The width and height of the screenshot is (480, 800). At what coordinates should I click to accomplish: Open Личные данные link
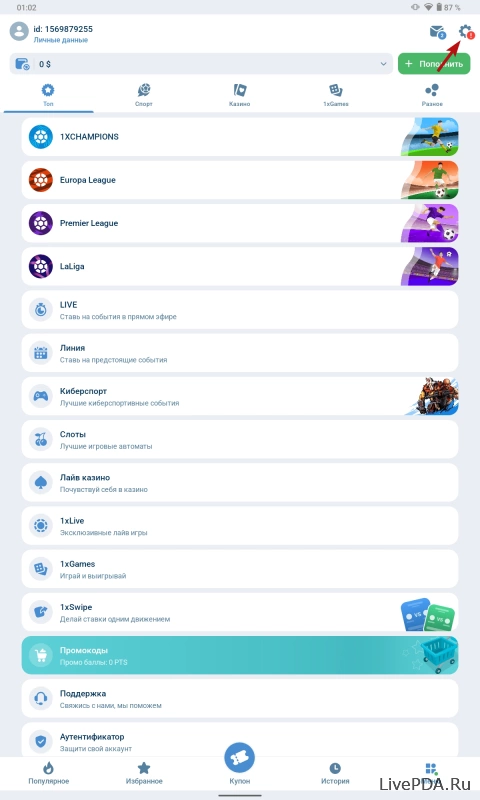tap(61, 40)
